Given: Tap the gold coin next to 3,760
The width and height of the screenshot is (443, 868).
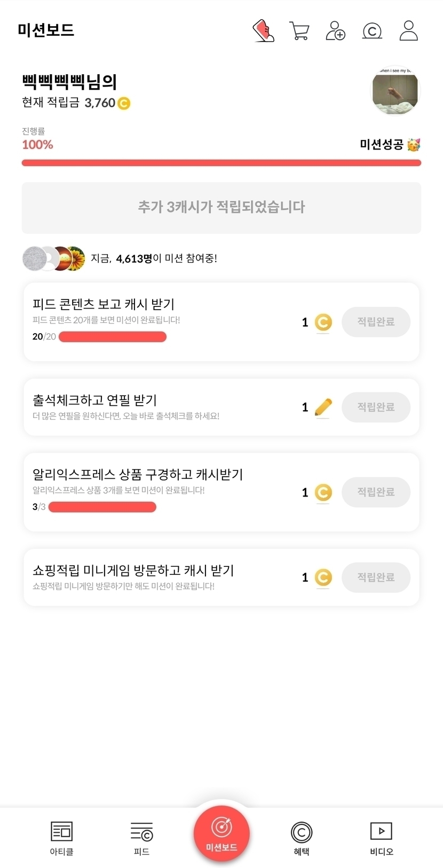Looking at the screenshot, I should tap(124, 103).
